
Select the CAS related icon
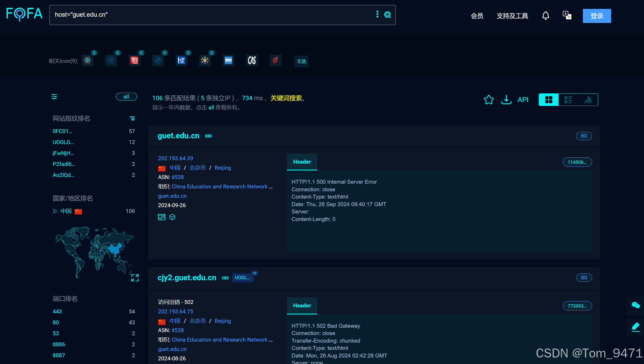(252, 61)
